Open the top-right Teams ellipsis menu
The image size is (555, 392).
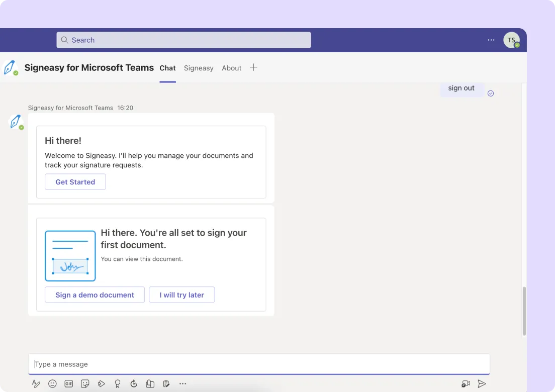pos(491,40)
